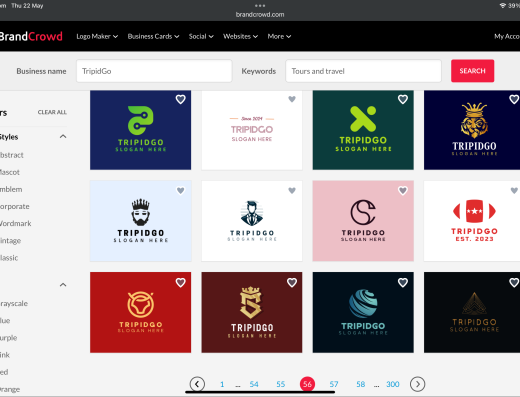Filter by Orange color
The height and width of the screenshot is (397, 520).
click(10, 389)
